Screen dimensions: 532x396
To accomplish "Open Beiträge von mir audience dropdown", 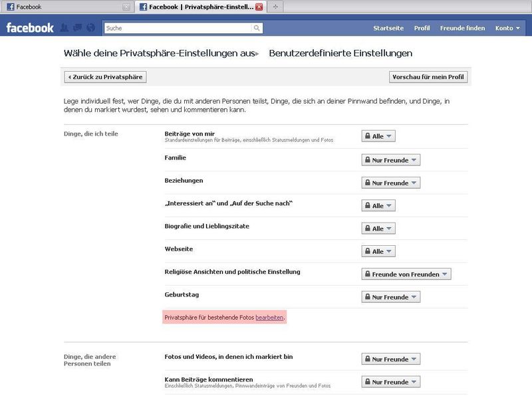I will tap(378, 136).
